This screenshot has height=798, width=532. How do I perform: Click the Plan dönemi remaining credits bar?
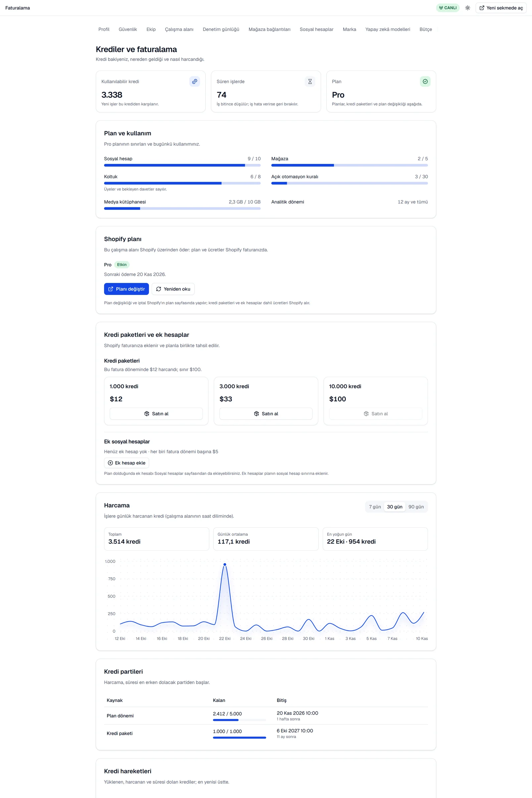pos(239,720)
